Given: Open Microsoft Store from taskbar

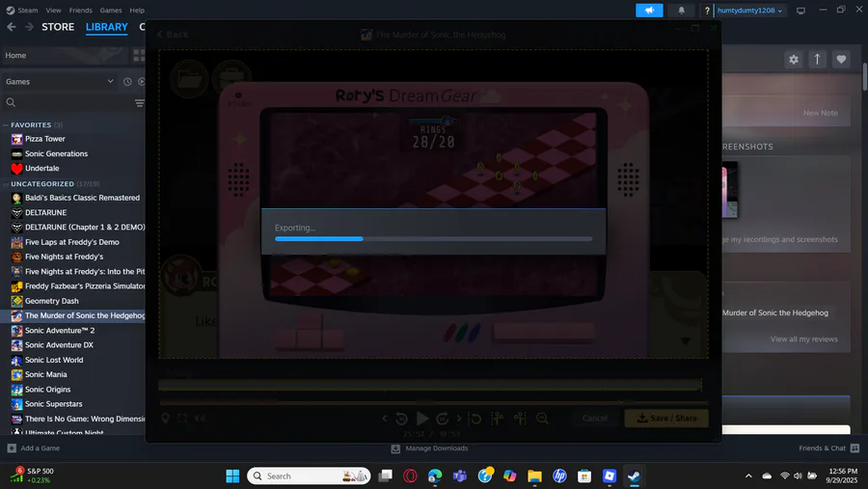Looking at the screenshot, I should click(x=584, y=475).
